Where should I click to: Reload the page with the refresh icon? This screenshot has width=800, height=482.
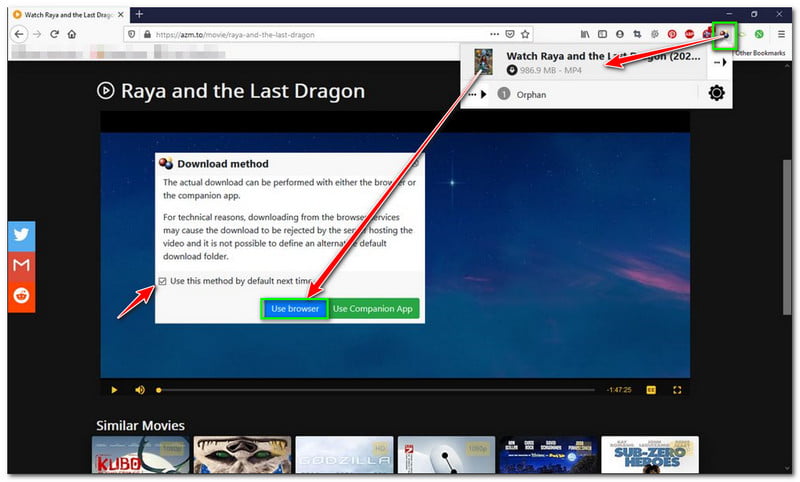click(x=55, y=34)
